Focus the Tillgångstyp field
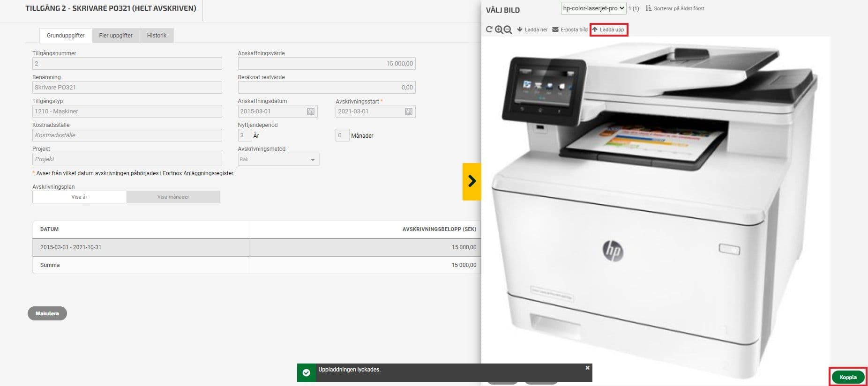 (x=127, y=111)
